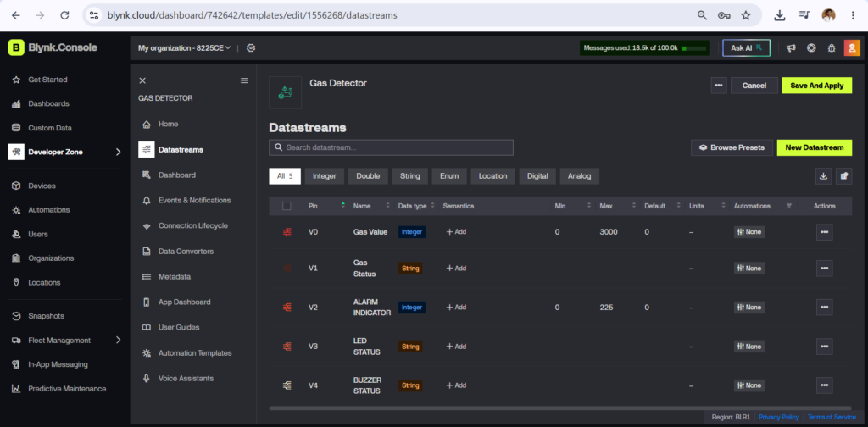Open the Privacy Policy link
The width and height of the screenshot is (868, 427).
[x=779, y=417]
